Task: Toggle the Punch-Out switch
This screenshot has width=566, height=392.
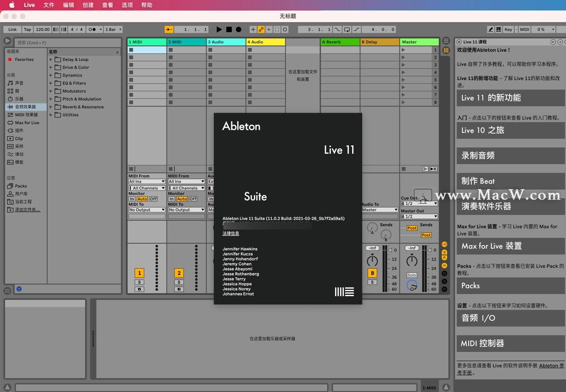Action: [357, 30]
